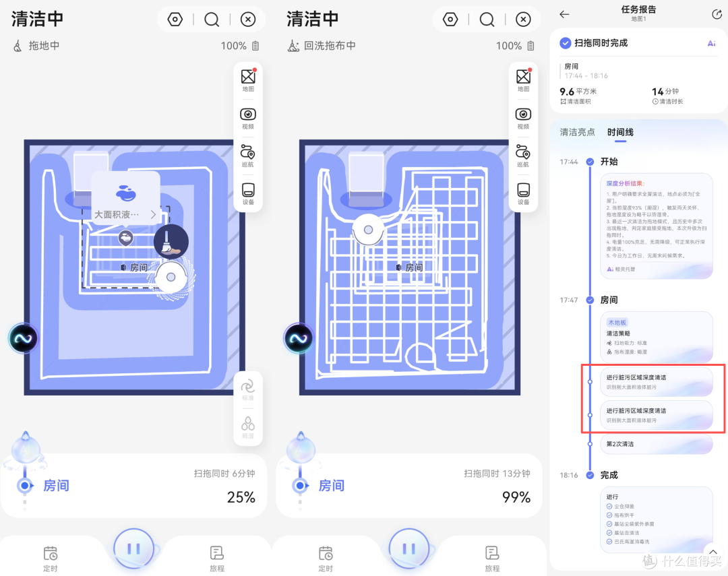The width and height of the screenshot is (728, 576).
Task: Tap 巴氏高温消毒洗 checked item
Action: (x=628, y=542)
